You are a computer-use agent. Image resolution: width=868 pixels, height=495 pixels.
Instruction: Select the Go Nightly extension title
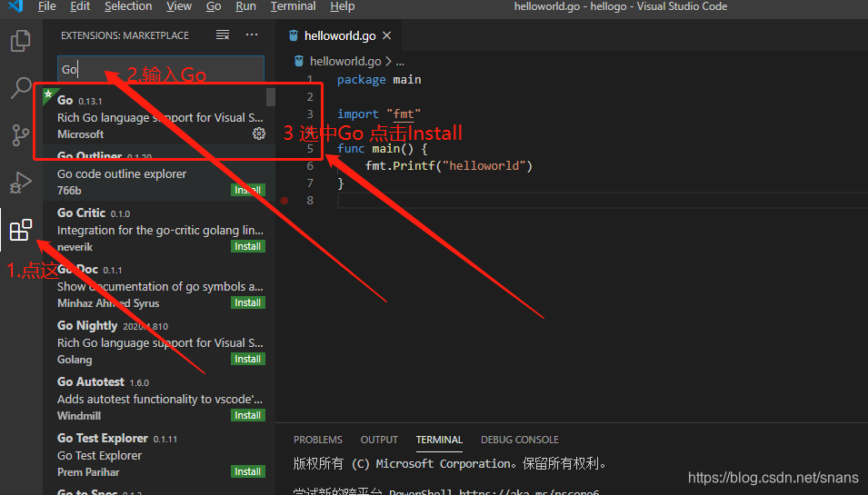[87, 326]
